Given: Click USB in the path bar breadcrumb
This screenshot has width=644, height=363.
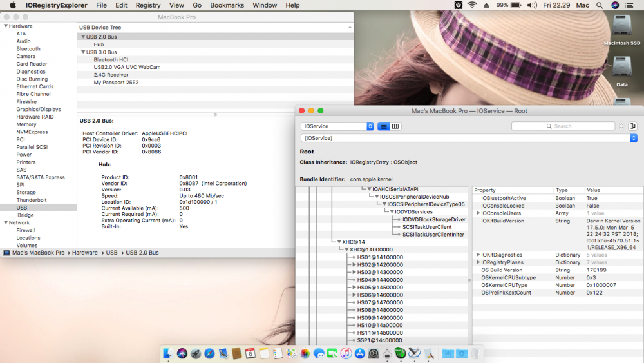Looking at the screenshot, I should pos(111,253).
